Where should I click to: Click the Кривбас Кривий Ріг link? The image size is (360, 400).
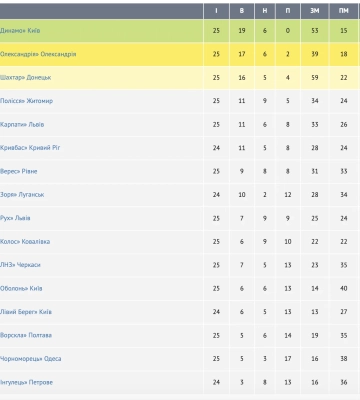point(30,148)
